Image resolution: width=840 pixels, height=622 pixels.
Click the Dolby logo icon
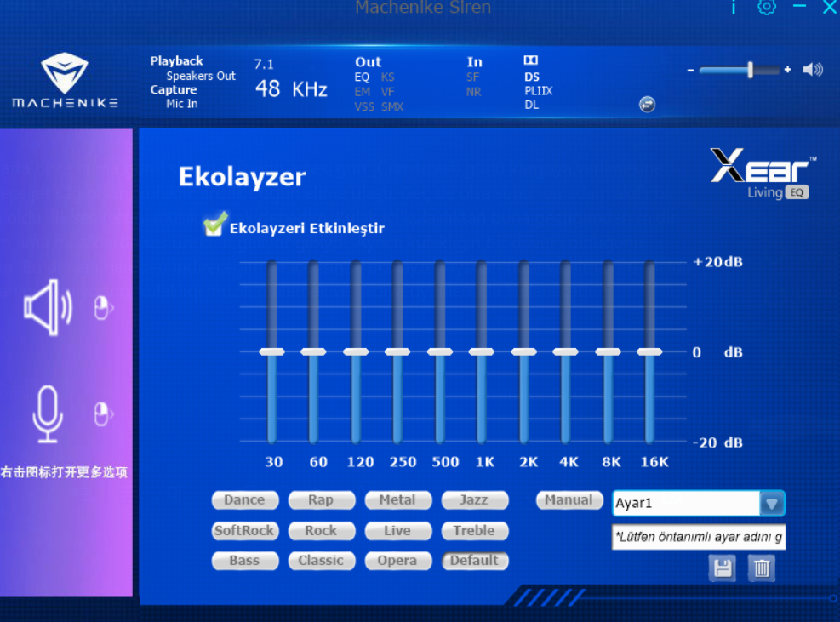pos(530,60)
